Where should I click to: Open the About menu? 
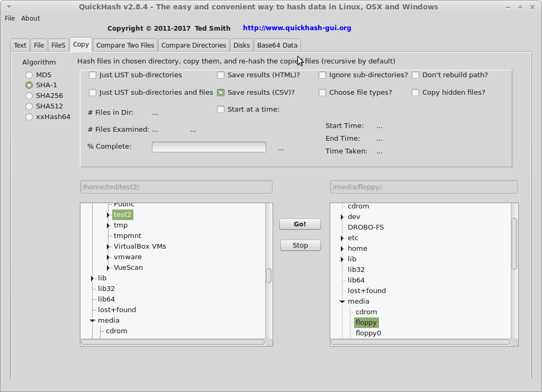[x=30, y=18]
